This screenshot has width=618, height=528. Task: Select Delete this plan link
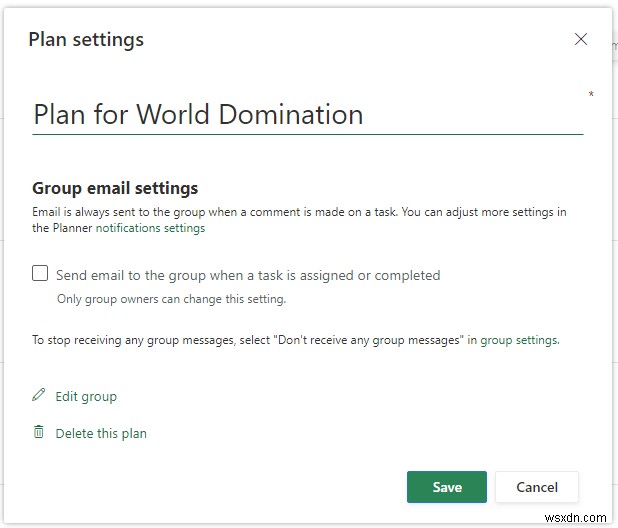(101, 433)
